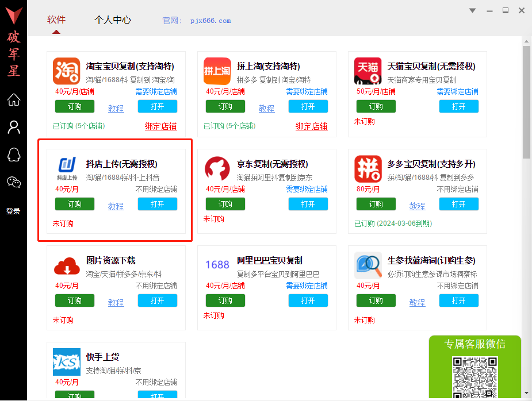The image size is (532, 401).
Task: Click the 50元/月/店铺 price text
Action: tap(376, 91)
